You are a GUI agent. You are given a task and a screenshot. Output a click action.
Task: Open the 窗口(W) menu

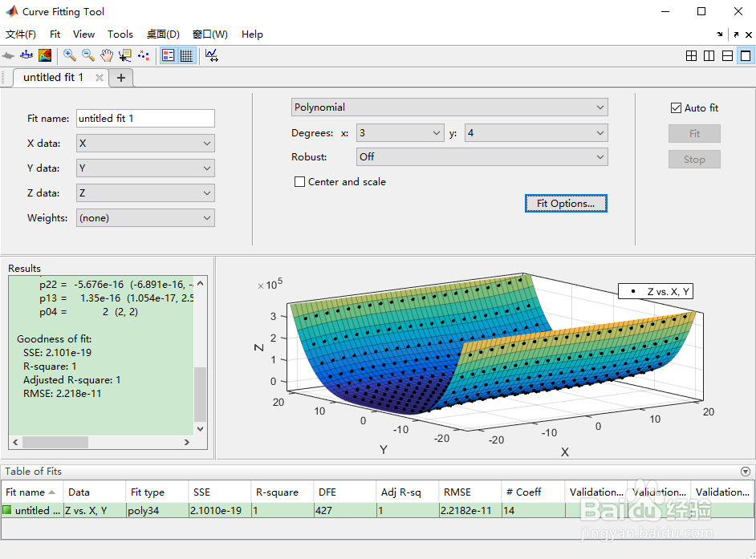click(x=209, y=34)
